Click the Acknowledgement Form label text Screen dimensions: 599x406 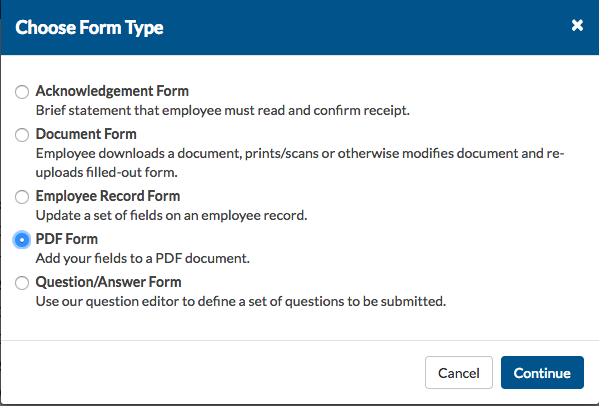click(x=112, y=91)
